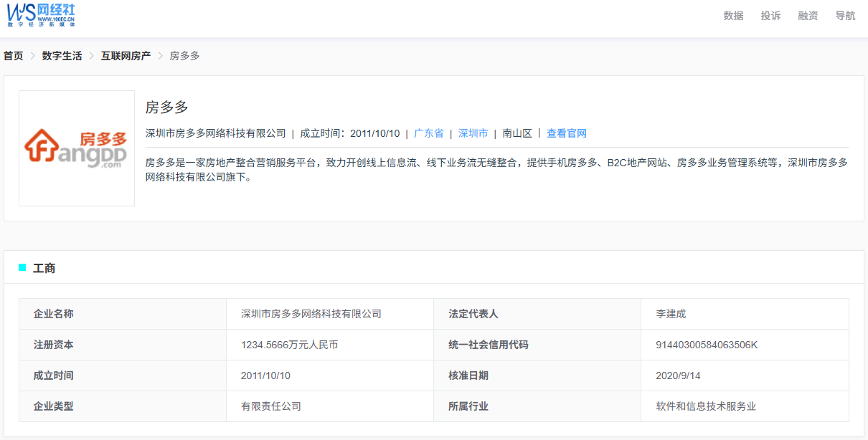Click the 成立时间 table label cell
The width and height of the screenshot is (868, 440).
point(123,376)
